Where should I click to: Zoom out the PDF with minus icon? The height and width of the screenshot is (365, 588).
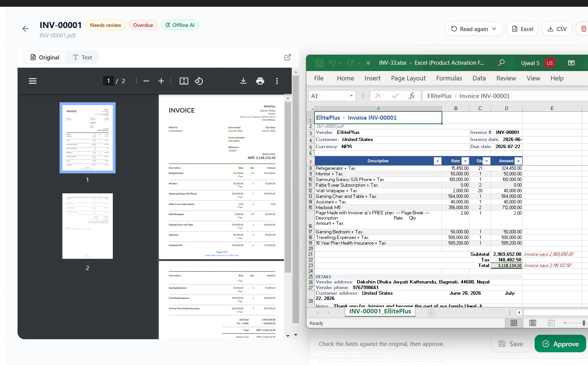point(146,81)
